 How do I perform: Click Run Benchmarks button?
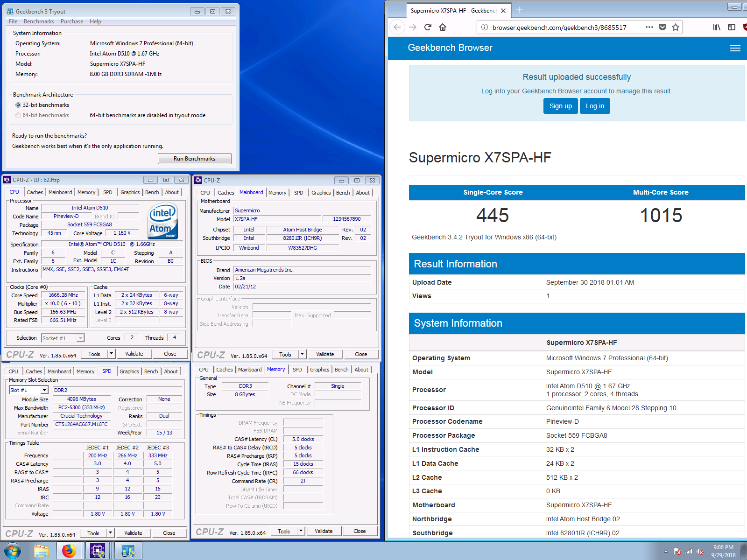[x=194, y=159]
